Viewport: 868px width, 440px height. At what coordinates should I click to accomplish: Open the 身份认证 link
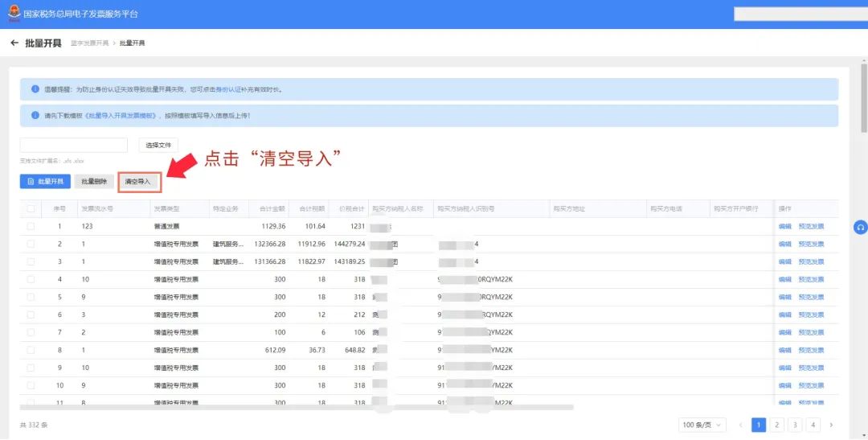pyautogui.click(x=227, y=89)
